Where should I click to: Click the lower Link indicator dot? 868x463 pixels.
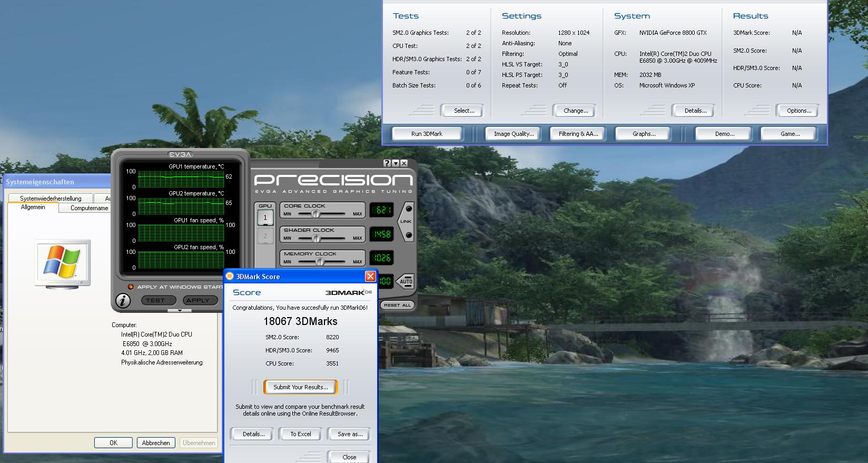pyautogui.click(x=408, y=235)
